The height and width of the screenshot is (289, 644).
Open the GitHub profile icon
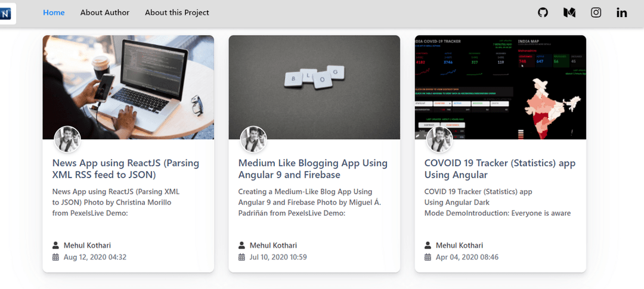point(543,13)
